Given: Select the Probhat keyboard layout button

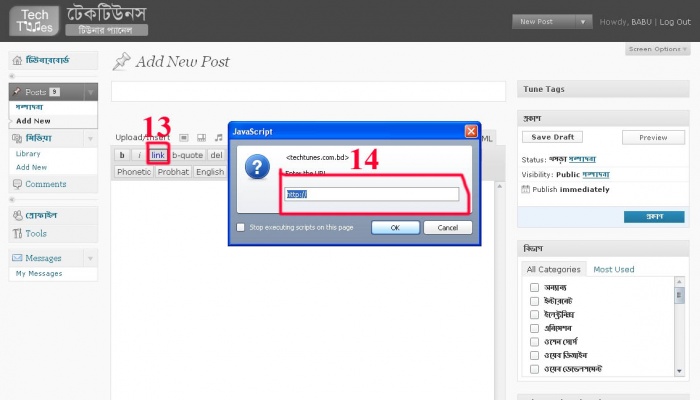Looking at the screenshot, I should pyautogui.click(x=173, y=172).
